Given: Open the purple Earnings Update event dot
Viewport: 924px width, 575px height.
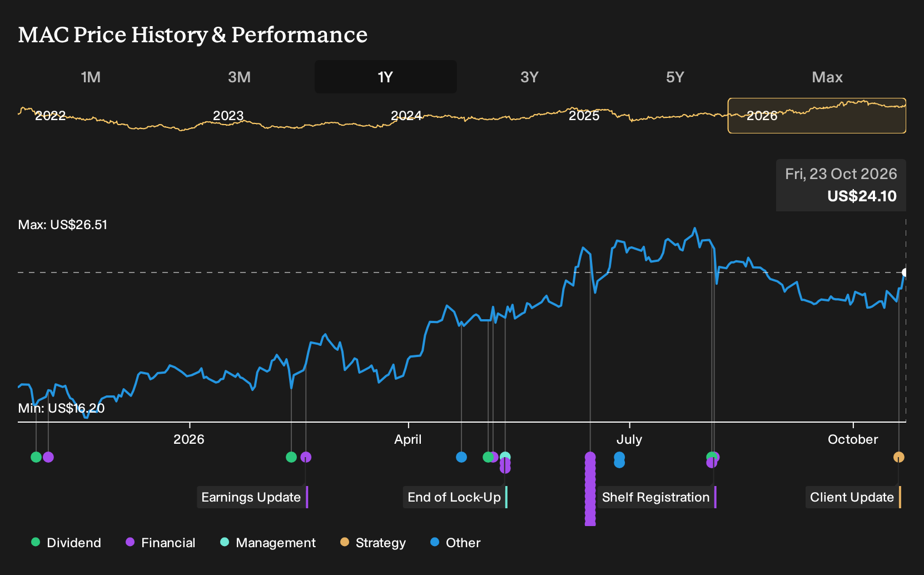Looking at the screenshot, I should (x=306, y=457).
